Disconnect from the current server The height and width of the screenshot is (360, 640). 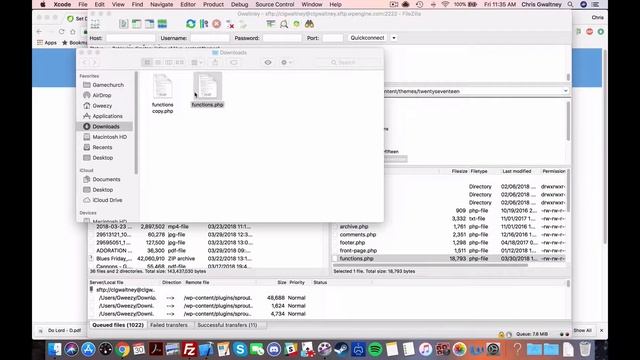tap(230, 24)
